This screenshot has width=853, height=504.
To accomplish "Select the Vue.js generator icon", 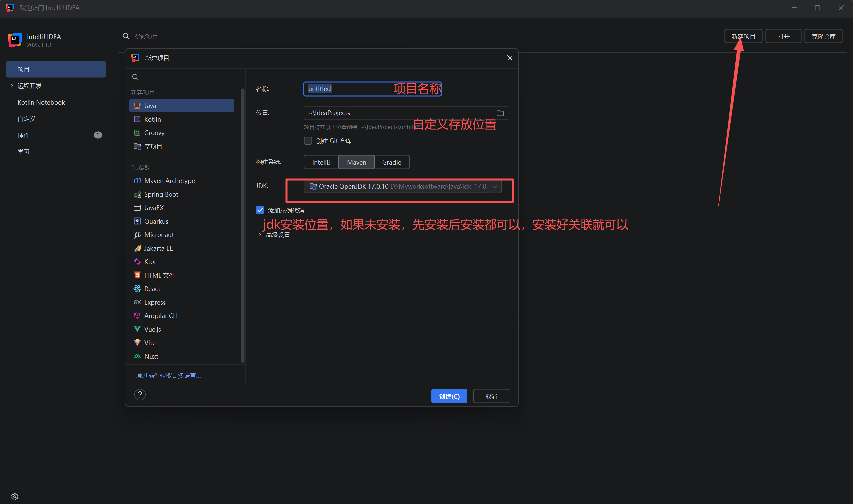I will tap(137, 329).
